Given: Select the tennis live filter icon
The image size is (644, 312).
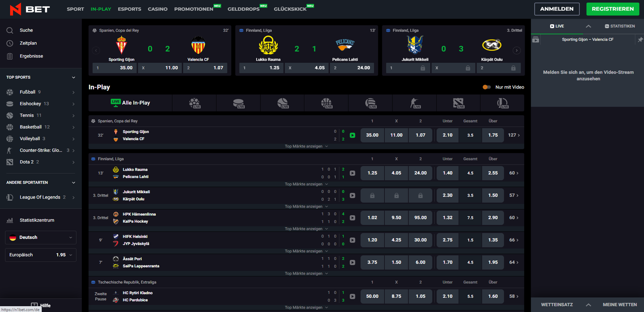Looking at the screenshot, I should point(282,103).
